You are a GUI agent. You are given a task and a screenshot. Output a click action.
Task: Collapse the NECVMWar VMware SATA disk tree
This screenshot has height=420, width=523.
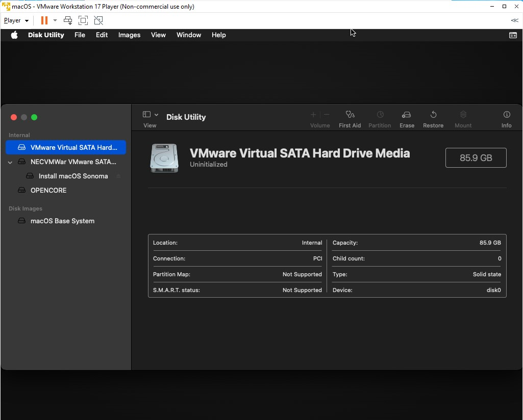[x=10, y=162]
